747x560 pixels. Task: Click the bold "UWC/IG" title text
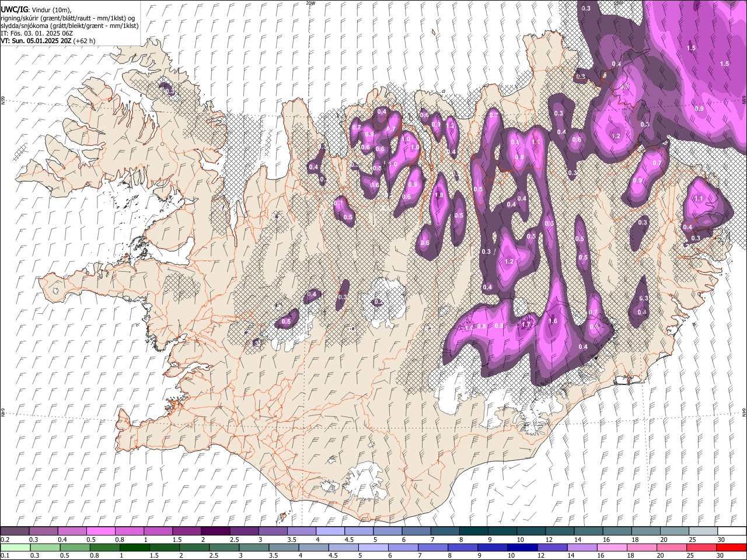coord(14,9)
